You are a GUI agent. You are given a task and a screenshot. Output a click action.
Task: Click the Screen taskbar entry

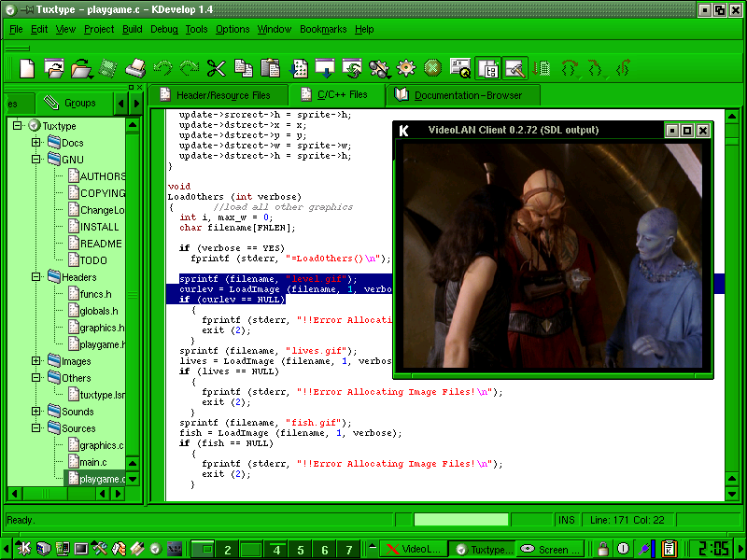(x=551, y=550)
